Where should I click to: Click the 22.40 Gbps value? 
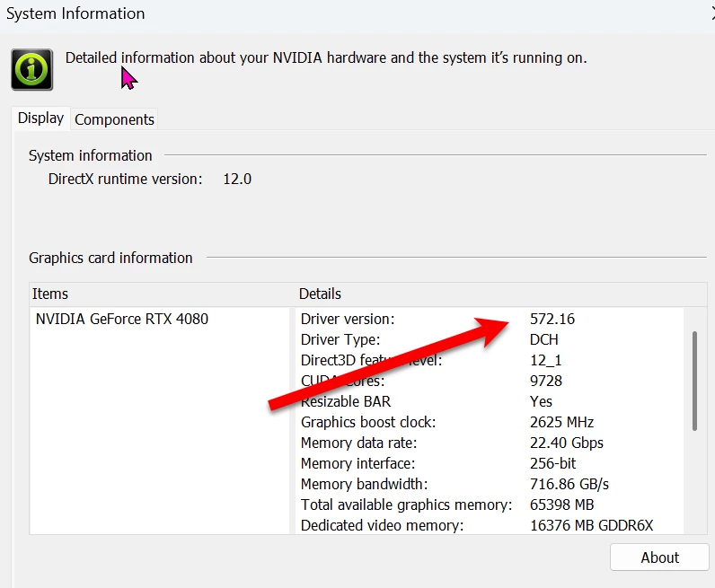567,443
